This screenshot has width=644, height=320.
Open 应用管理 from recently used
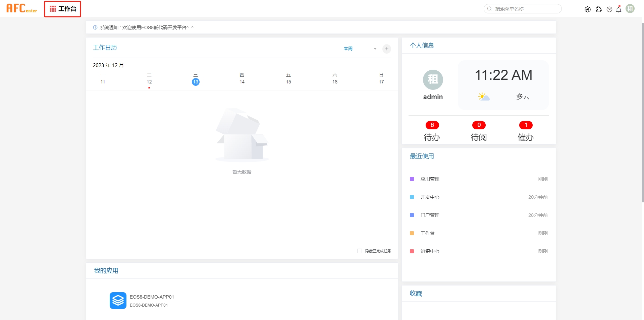pos(430,179)
